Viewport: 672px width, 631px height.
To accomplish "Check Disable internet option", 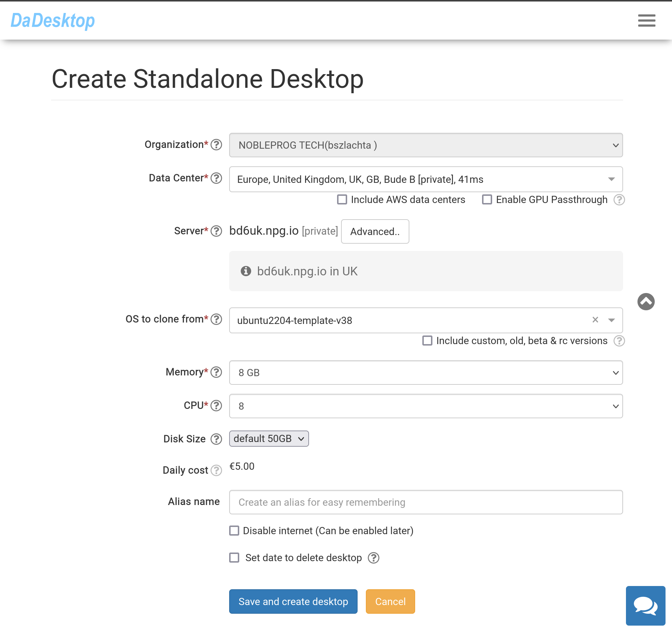I will [x=234, y=530].
